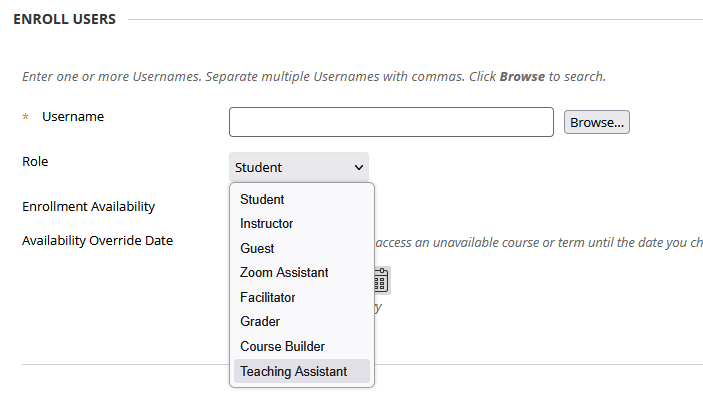Image resolution: width=703 pixels, height=410 pixels.
Task: Select the highlighted Teaching Assistant option
Action: click(293, 371)
